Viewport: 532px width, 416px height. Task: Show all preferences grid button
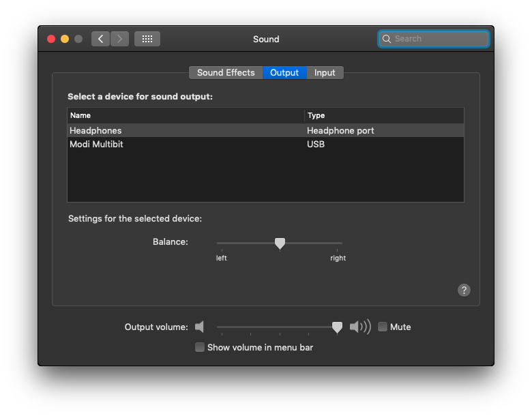click(x=147, y=39)
